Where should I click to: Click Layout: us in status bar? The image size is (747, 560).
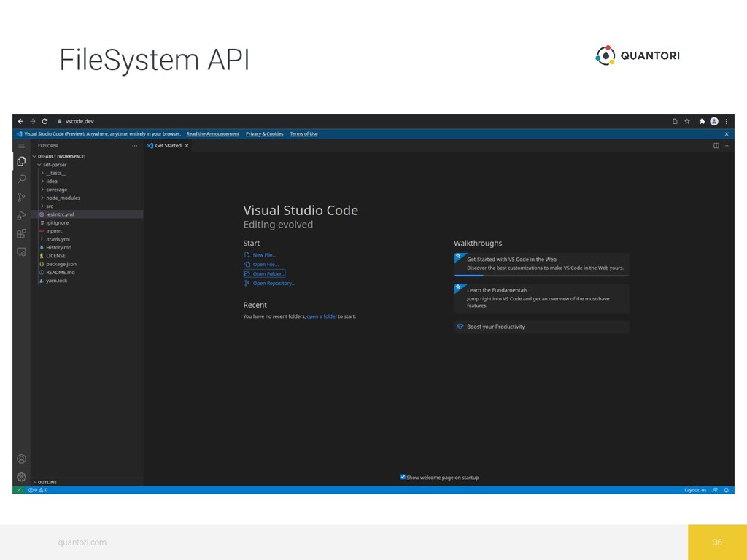pyautogui.click(x=695, y=490)
